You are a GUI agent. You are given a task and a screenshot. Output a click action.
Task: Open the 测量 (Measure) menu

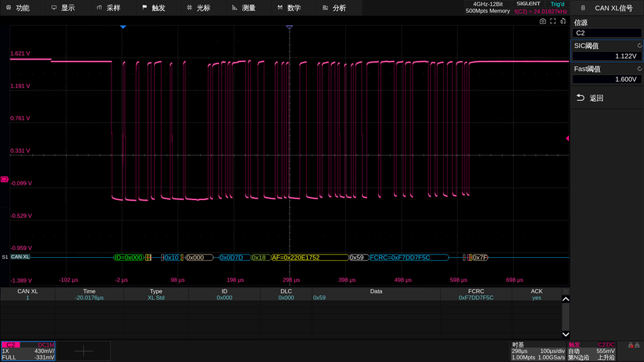[x=244, y=8]
